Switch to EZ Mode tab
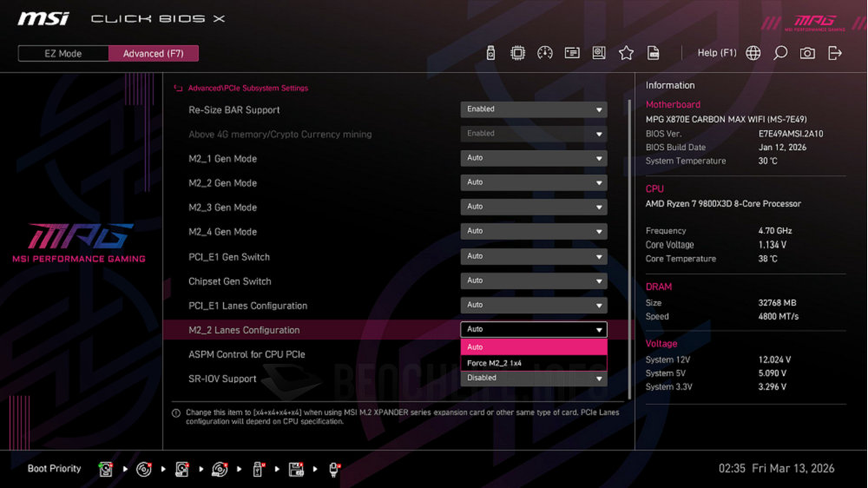868x488 pixels. tap(63, 54)
